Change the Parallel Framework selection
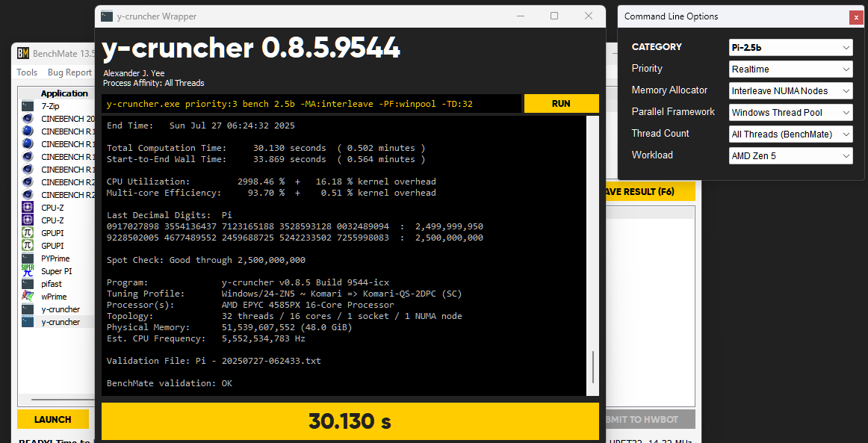 tap(791, 113)
